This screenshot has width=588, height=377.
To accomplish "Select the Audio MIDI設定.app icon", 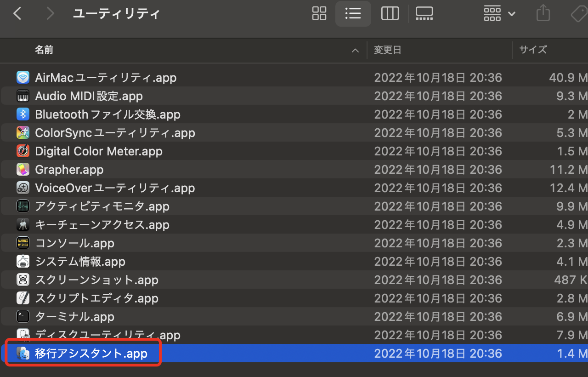I will [x=23, y=96].
